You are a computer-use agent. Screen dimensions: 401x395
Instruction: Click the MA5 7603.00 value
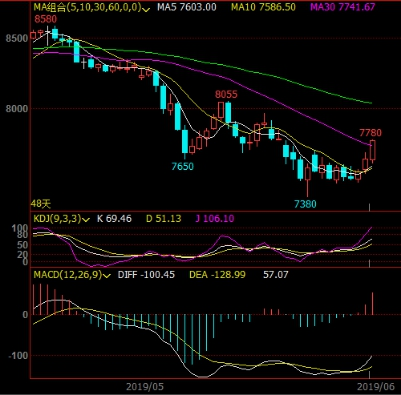pos(187,7)
